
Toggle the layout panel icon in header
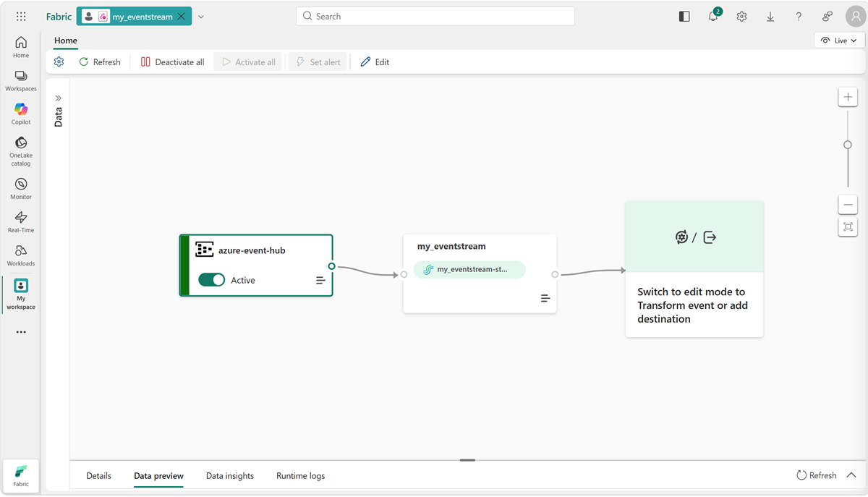pos(684,17)
